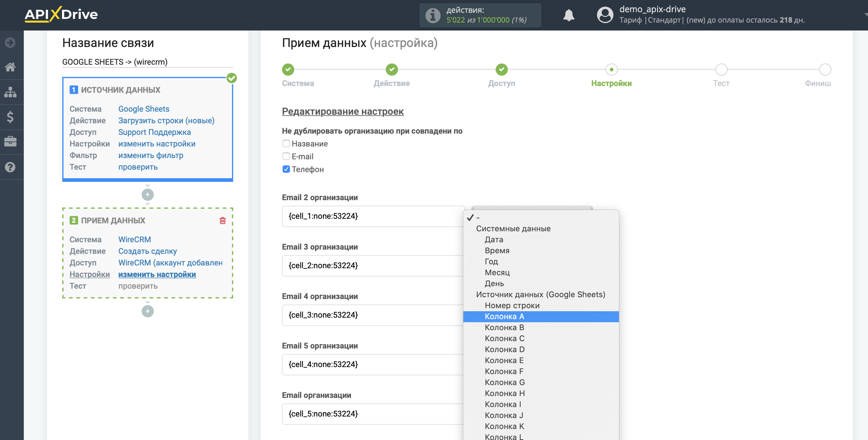868x440 pixels.
Task: Choose Дата from the dropdown
Action: pyautogui.click(x=541, y=240)
